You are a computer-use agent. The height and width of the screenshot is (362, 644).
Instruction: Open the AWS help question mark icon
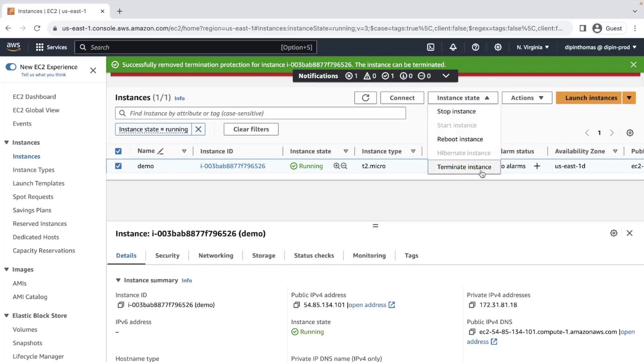[x=475, y=47]
